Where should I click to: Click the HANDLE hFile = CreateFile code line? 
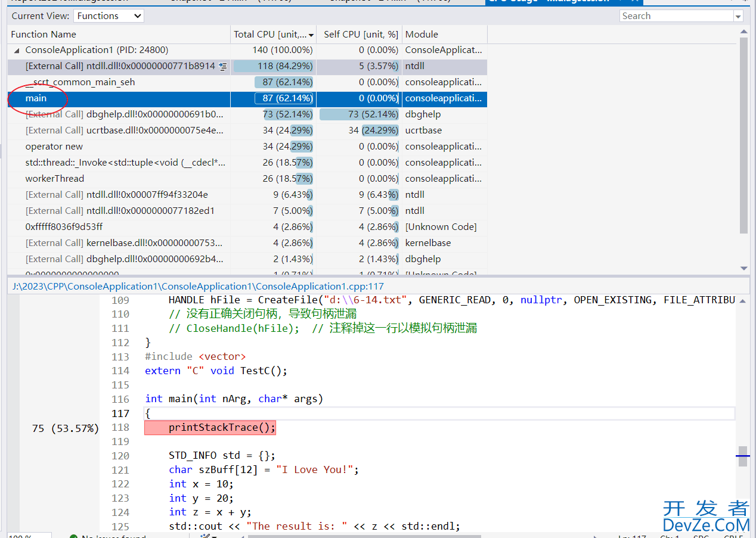pos(451,300)
